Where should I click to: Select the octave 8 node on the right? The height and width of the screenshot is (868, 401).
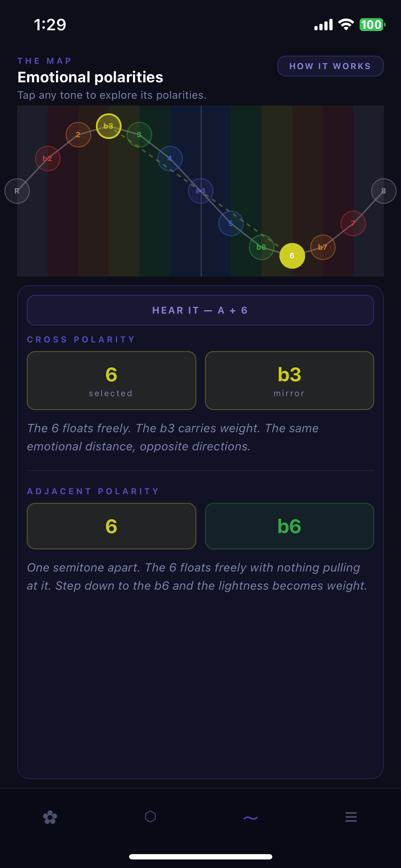[384, 191]
